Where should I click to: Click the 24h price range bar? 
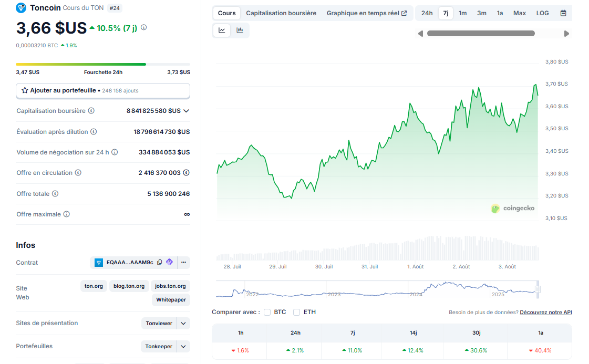103,64
